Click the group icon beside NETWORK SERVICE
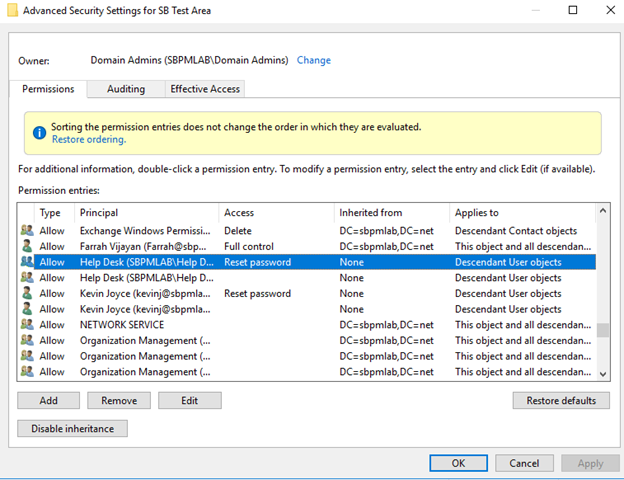Screen dimensions: 624x480 pyautogui.click(x=27, y=324)
